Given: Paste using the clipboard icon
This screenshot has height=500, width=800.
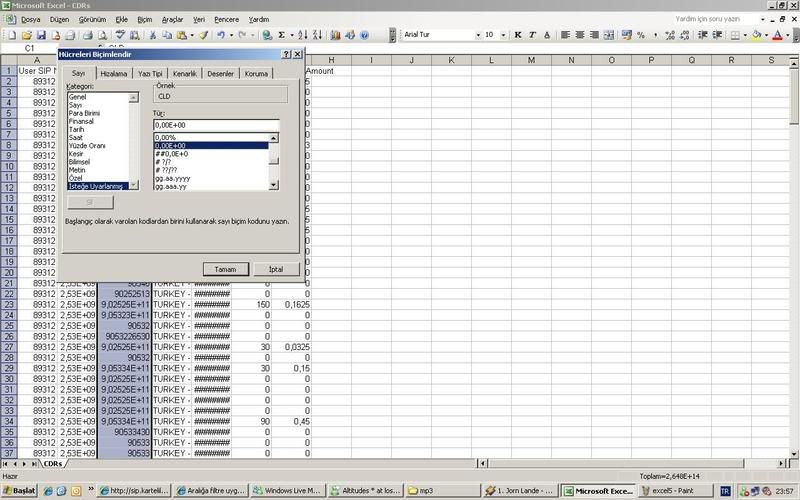Looking at the screenshot, I should point(182,35).
